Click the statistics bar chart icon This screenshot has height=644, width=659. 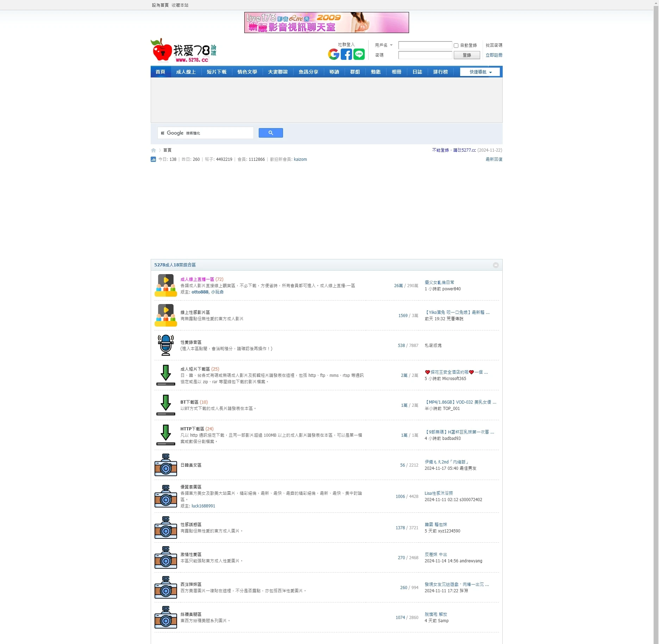click(153, 159)
